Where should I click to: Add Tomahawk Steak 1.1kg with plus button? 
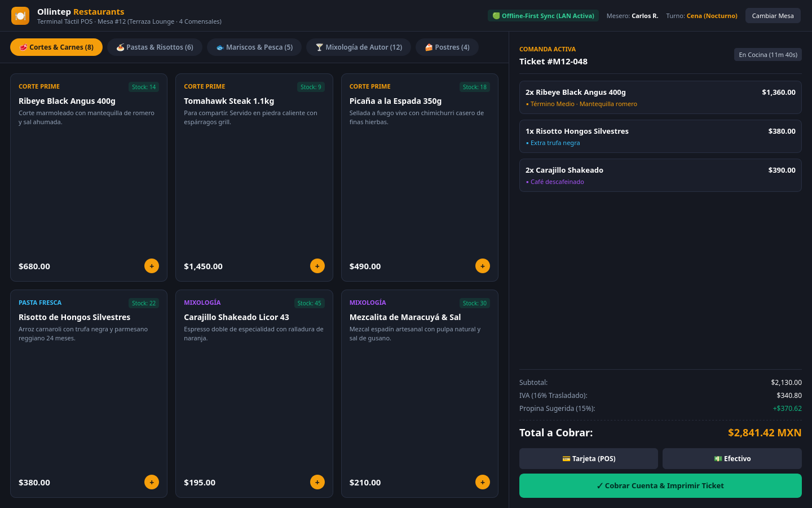point(317,266)
